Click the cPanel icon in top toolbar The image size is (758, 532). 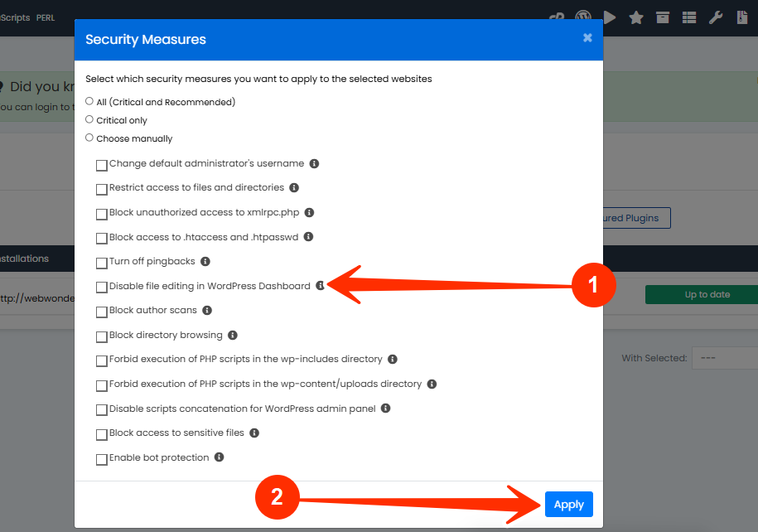(x=557, y=17)
